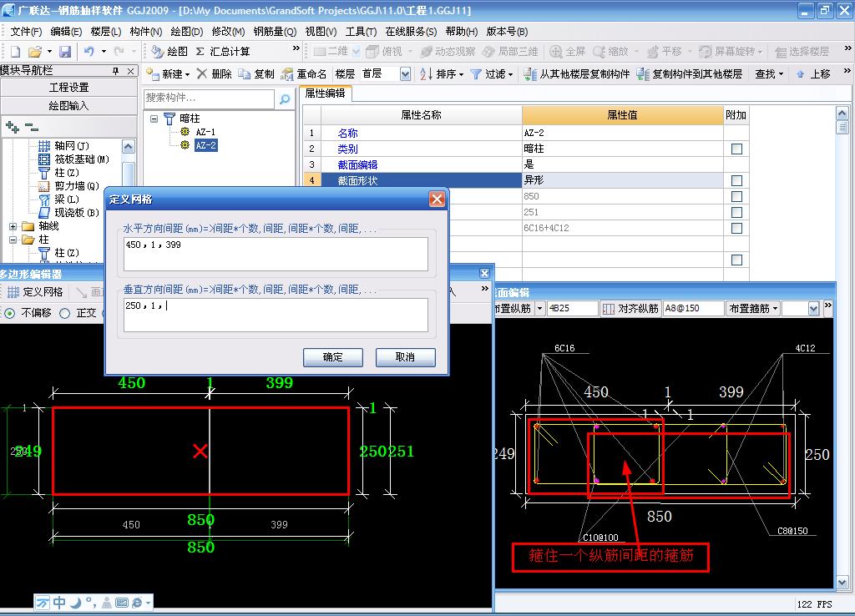This screenshot has width=855, height=616.
Task: Toggle 附加 checkbox for 850 row
Action: (x=736, y=196)
